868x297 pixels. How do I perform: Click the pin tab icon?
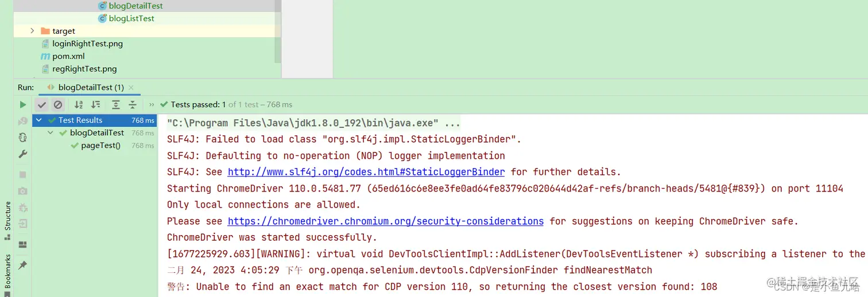23,265
